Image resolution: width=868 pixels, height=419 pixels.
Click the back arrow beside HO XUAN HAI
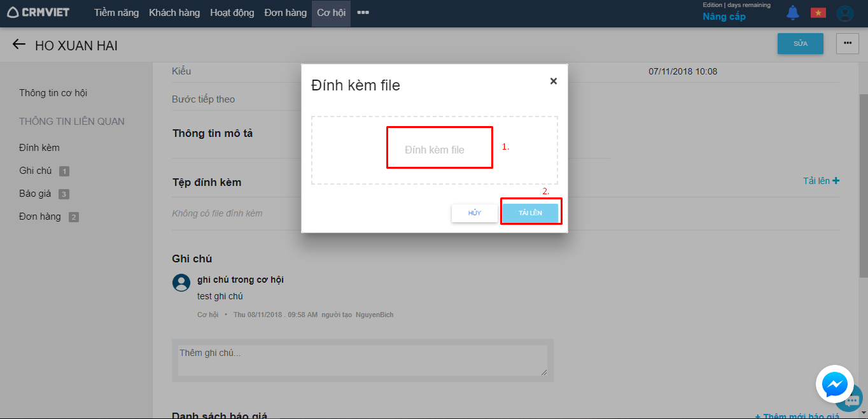[19, 45]
